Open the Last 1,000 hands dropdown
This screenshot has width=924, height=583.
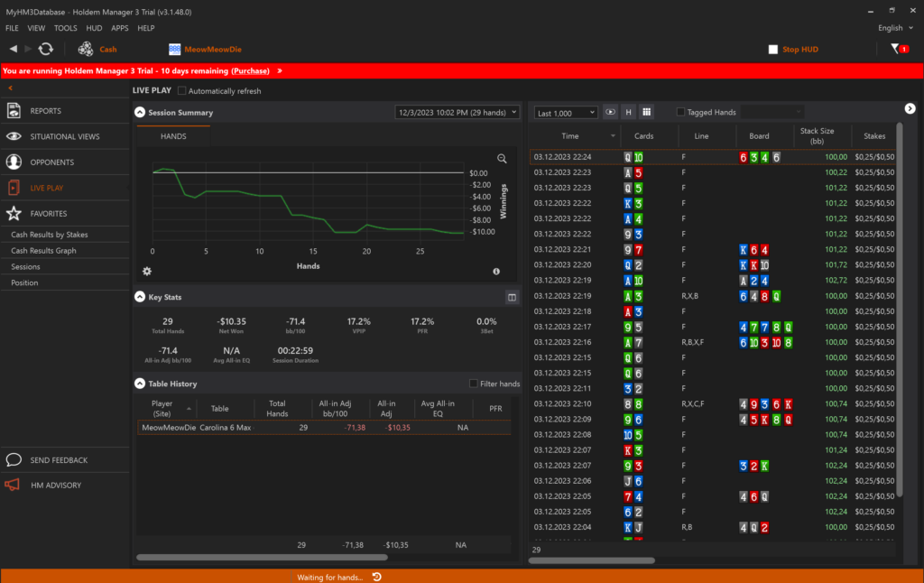(566, 113)
